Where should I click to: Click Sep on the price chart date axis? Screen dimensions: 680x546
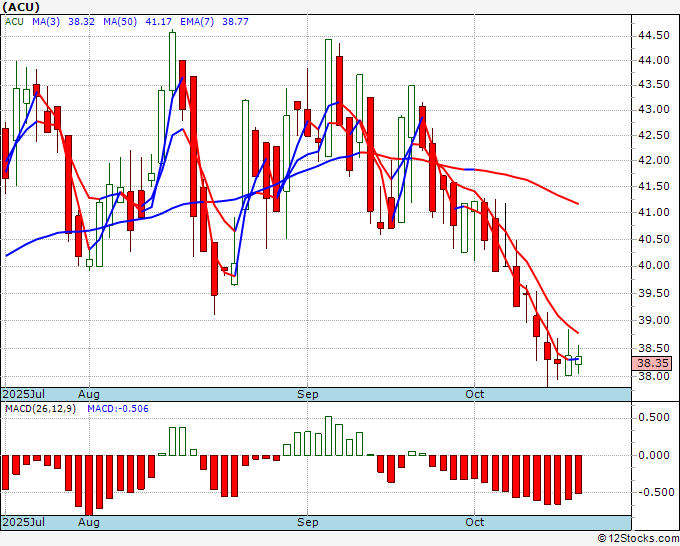pos(307,395)
